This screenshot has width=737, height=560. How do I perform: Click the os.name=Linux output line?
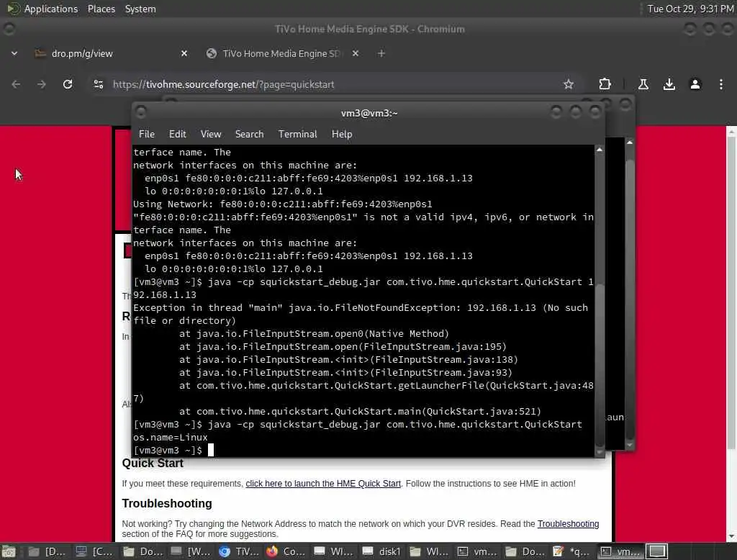tap(170, 438)
